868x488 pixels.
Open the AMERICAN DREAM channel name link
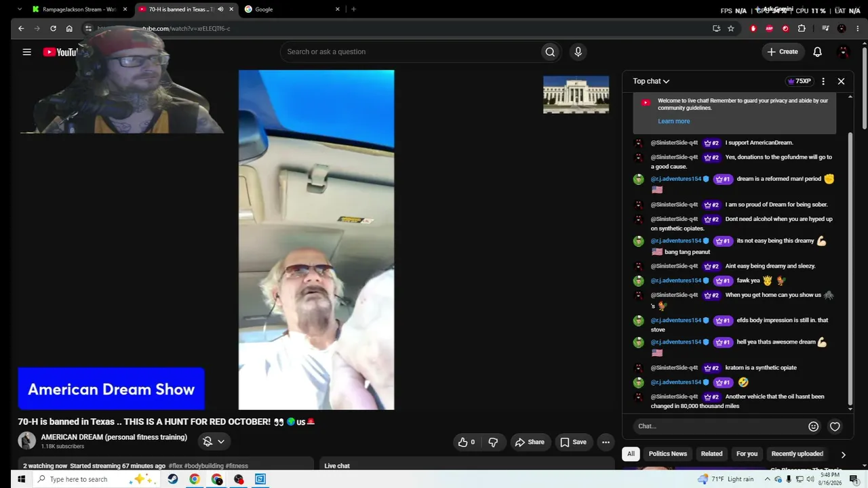[114, 437]
